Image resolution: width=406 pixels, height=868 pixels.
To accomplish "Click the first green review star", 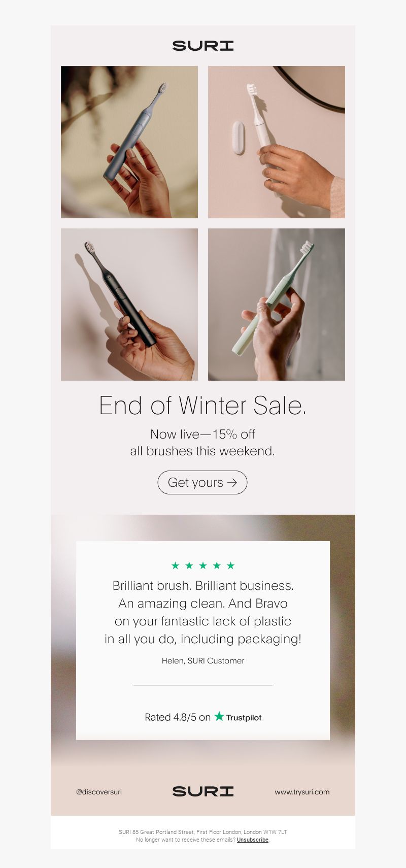I will coord(176,565).
